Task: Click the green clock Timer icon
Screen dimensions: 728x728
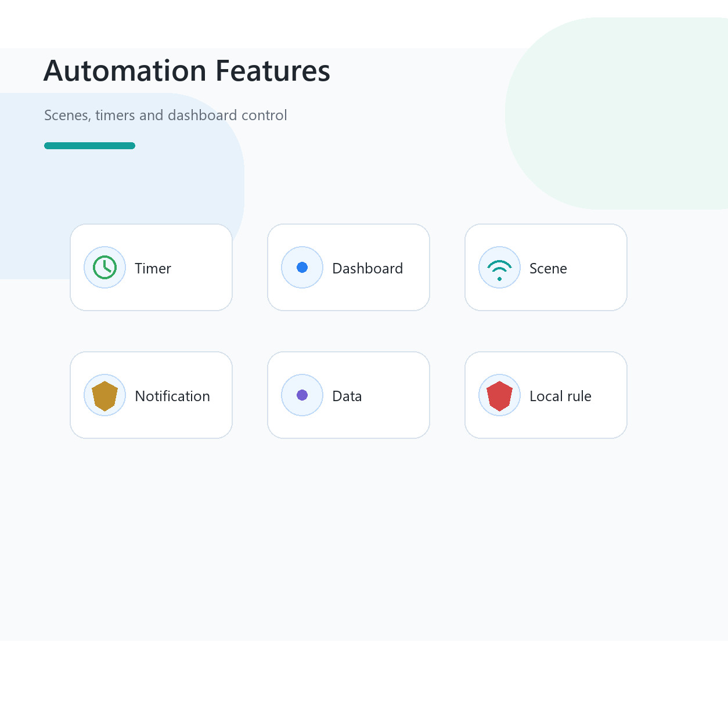Action: click(104, 268)
